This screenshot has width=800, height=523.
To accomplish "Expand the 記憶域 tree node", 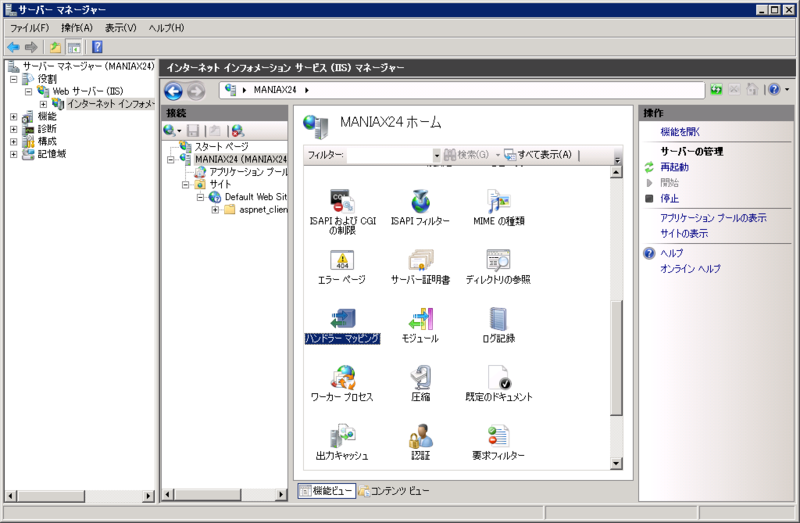I will tap(14, 154).
